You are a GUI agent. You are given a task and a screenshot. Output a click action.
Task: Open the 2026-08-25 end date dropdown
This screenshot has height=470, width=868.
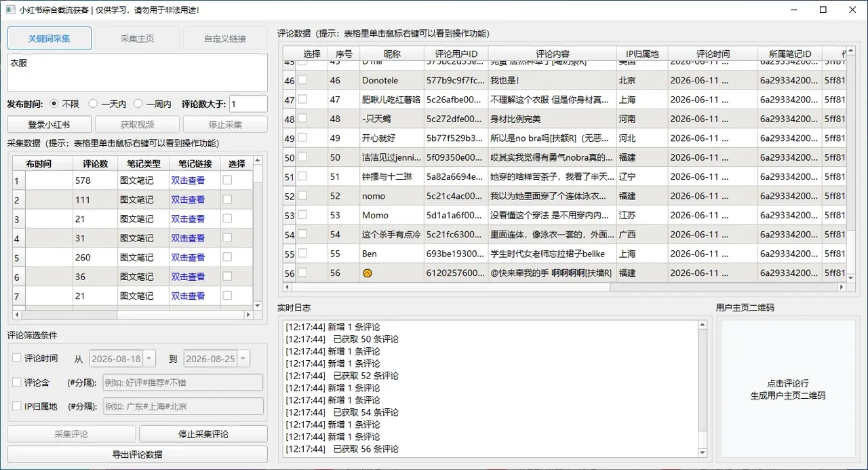click(243, 359)
